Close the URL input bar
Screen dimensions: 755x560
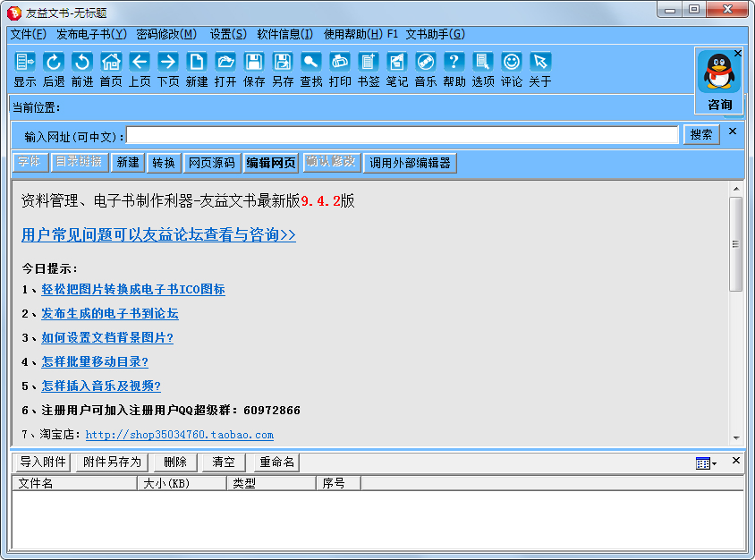733,131
